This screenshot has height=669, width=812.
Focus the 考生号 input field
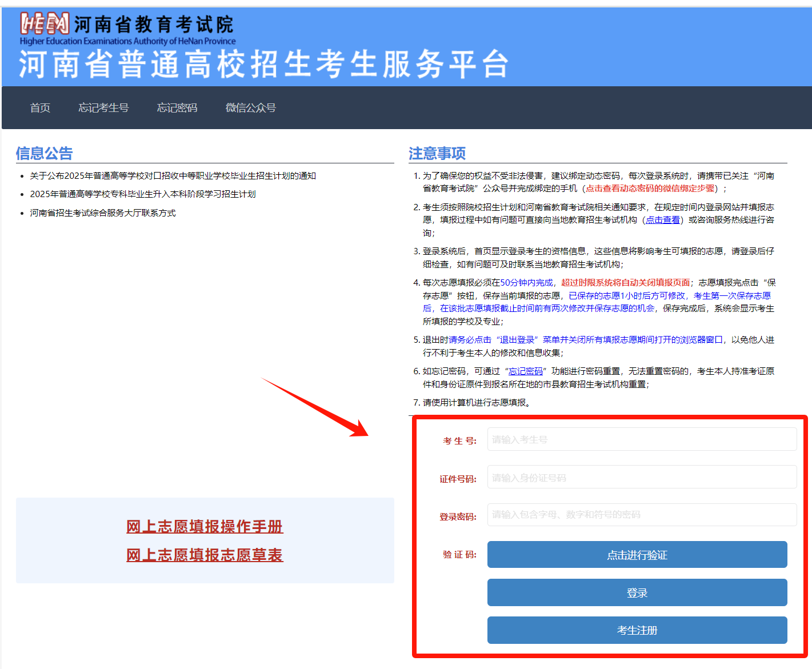[641, 439]
